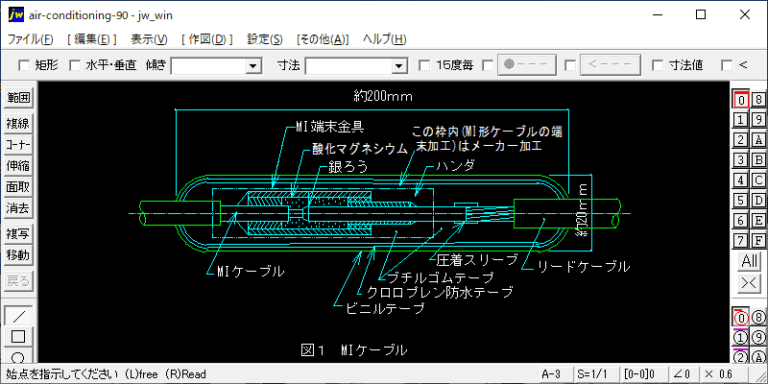Click scale S=1/1 in status bar

pos(595,375)
